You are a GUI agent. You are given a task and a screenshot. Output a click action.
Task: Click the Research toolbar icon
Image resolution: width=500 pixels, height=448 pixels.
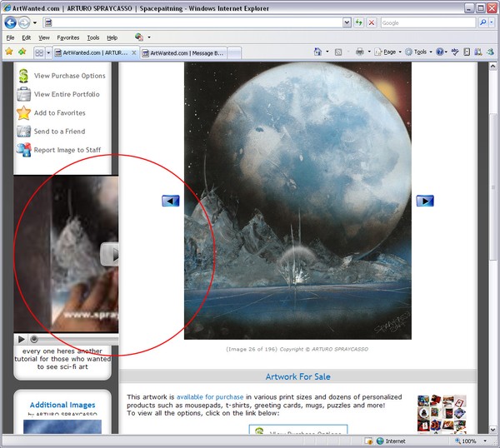coord(467,52)
